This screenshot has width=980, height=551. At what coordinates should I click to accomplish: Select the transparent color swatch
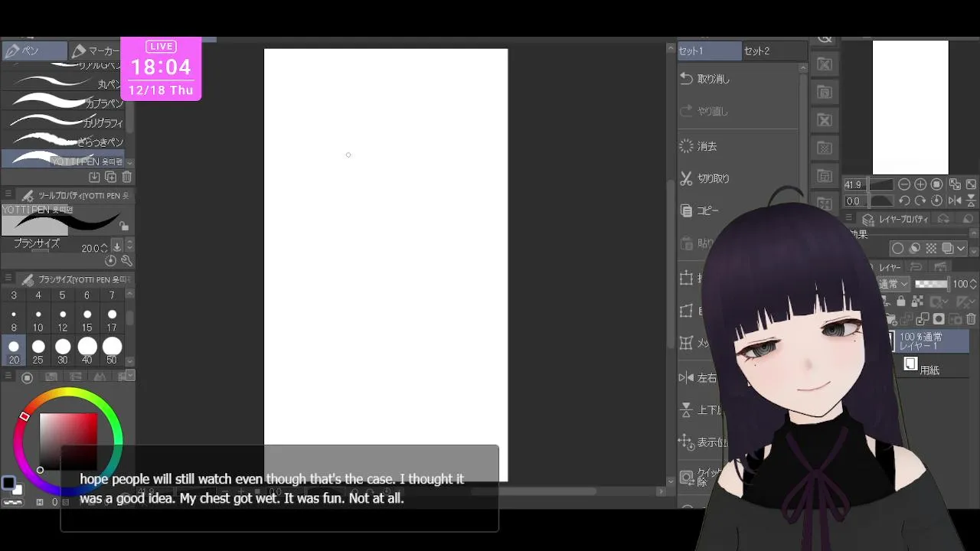click(12, 502)
